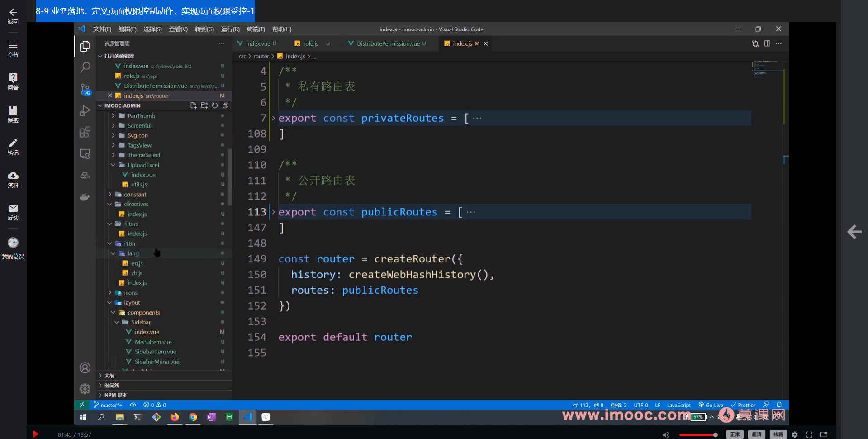Open Source Control view with 142 badge
The image size is (868, 439).
coord(85,89)
